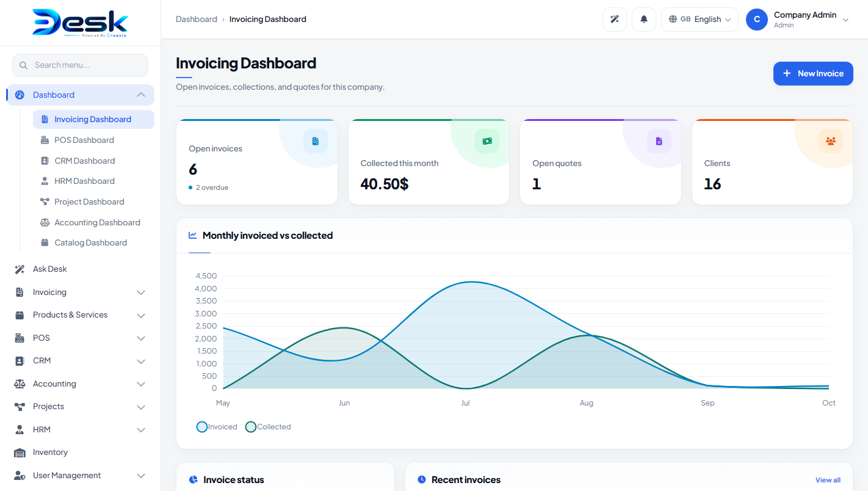Click the Ask Desk wand icon

tap(20, 269)
